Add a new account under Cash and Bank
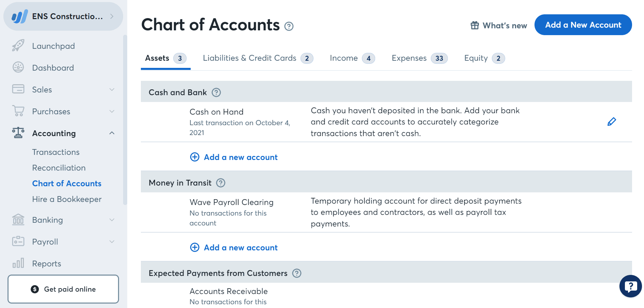This screenshot has height=308, width=644. tap(233, 157)
